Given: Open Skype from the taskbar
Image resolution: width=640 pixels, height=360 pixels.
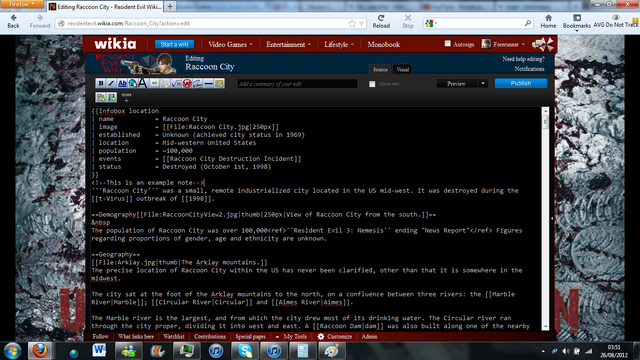Looking at the screenshot, I should tap(245, 351).
